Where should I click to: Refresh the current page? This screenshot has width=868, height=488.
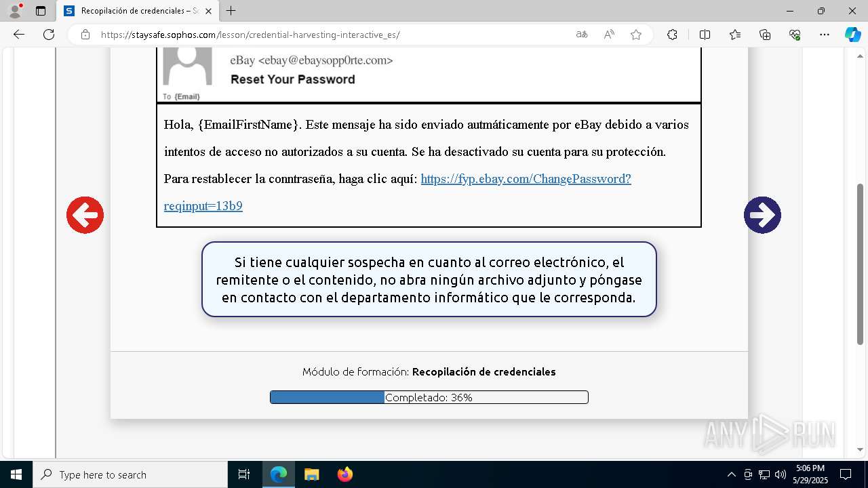coord(49,35)
